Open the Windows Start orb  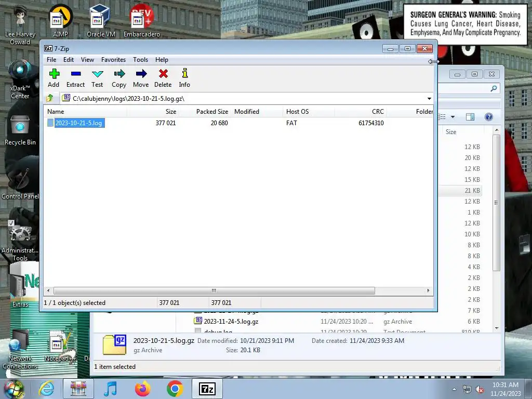click(x=14, y=389)
